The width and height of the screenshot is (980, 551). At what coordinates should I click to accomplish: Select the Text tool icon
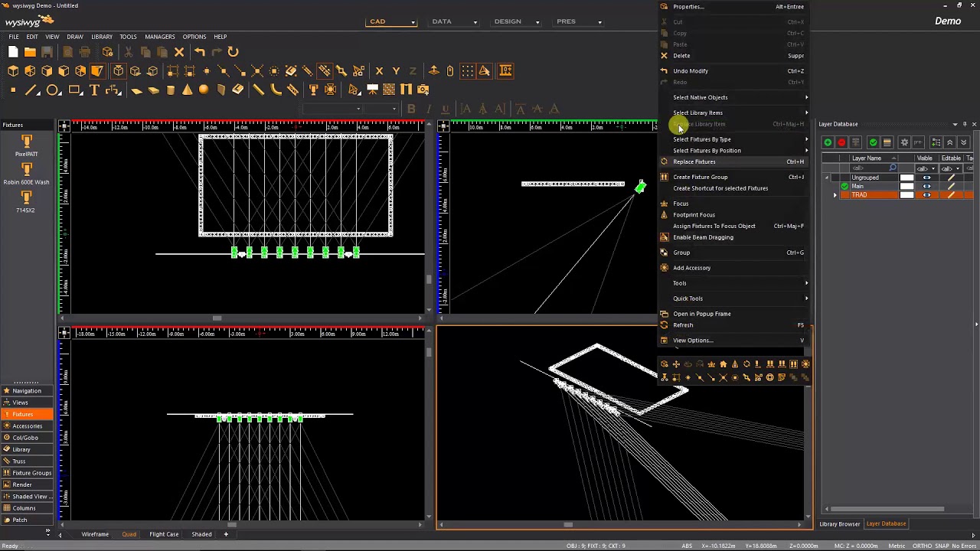pyautogui.click(x=95, y=90)
